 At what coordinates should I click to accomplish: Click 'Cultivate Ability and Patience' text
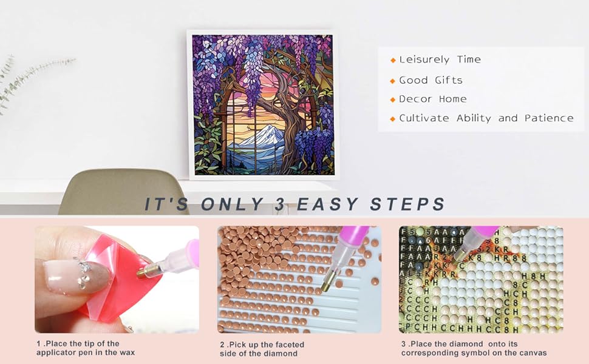[x=486, y=118]
